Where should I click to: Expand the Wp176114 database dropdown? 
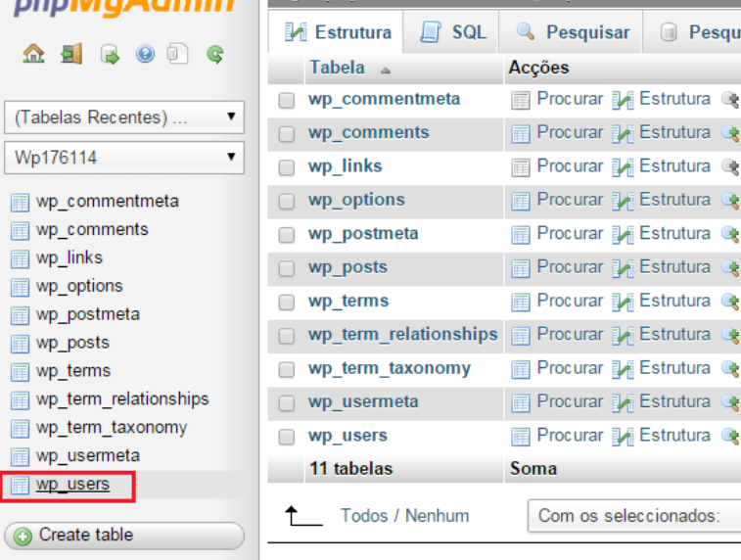coord(123,157)
